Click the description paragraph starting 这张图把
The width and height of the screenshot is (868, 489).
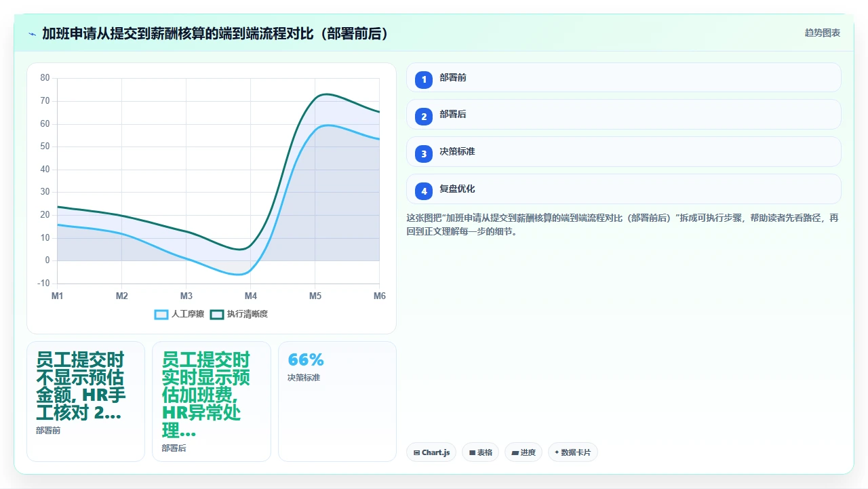(x=623, y=224)
